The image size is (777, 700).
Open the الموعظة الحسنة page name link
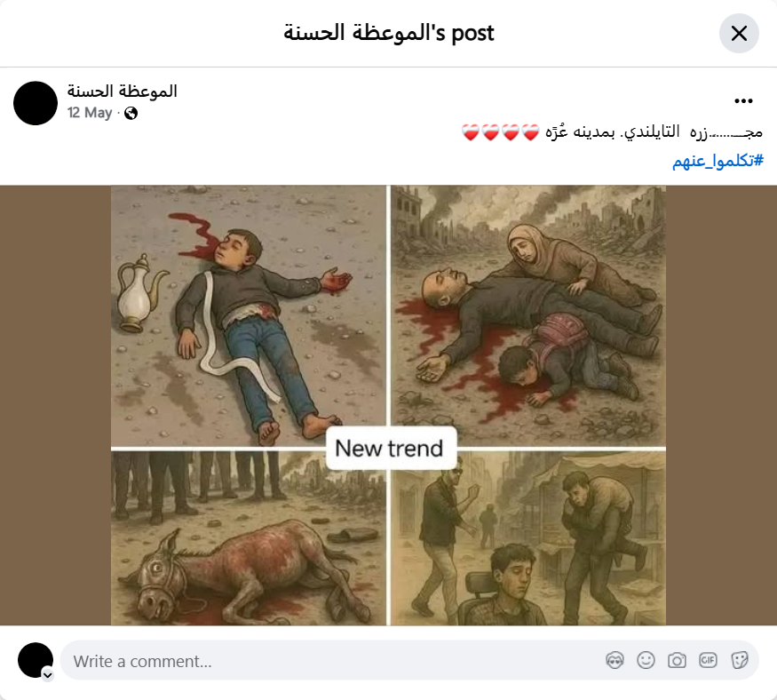click(122, 91)
